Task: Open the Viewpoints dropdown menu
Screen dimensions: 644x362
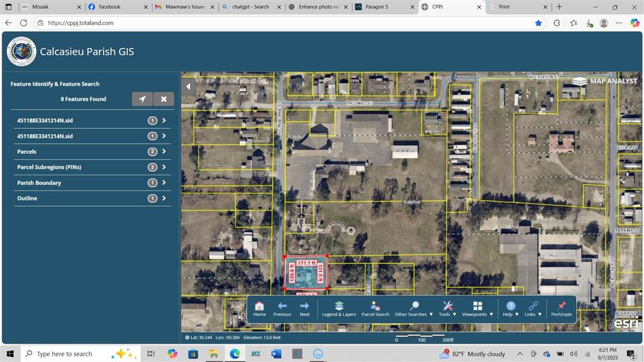Action: [x=477, y=309]
